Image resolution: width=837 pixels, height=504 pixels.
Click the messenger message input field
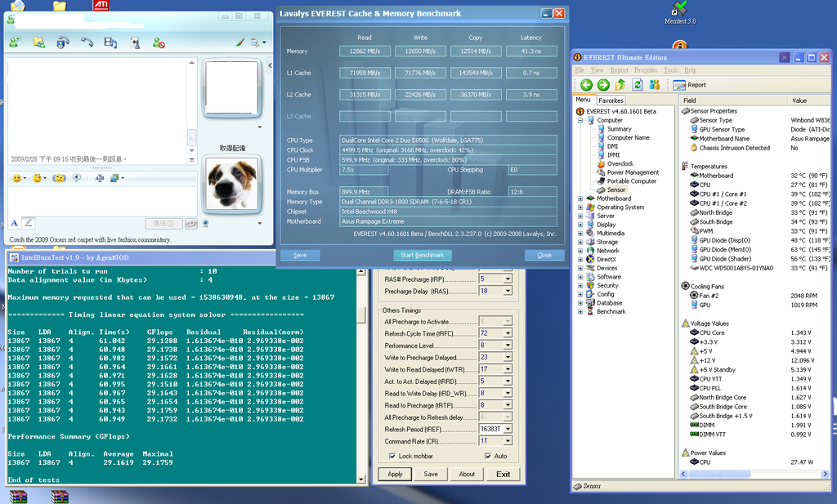point(101,200)
